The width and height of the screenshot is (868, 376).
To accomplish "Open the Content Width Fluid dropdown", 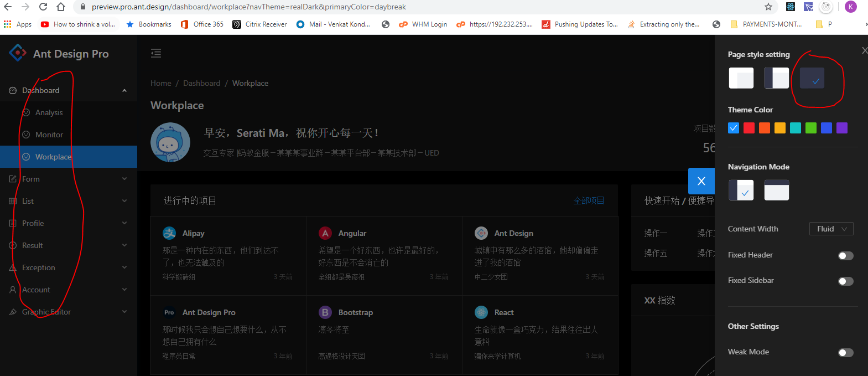I will tap(831, 229).
